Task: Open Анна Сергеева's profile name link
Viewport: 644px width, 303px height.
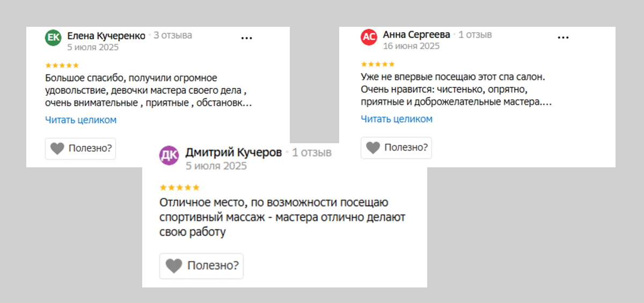Action: [x=416, y=35]
